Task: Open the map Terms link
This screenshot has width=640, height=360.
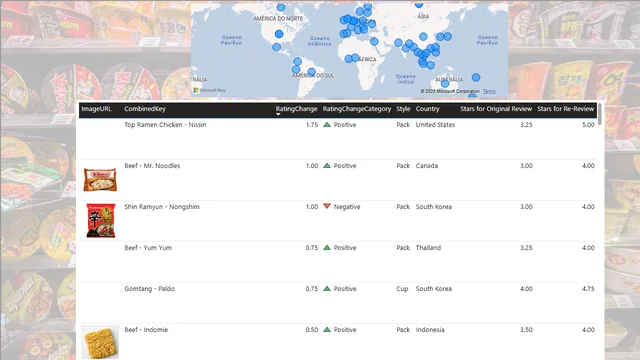Action: click(x=489, y=91)
